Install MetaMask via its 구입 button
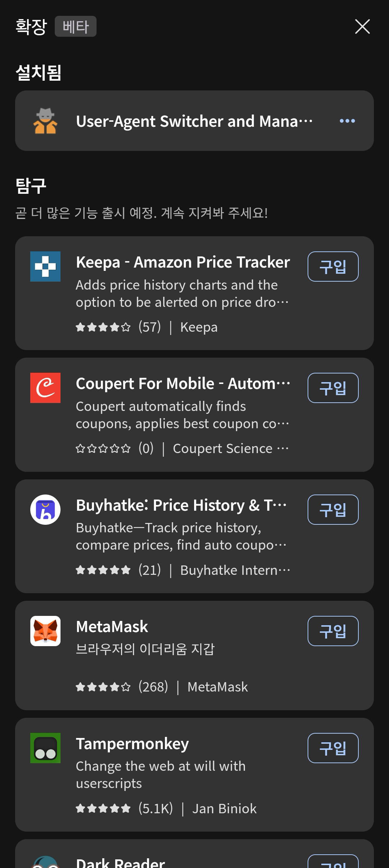Viewport: 389px width, 868px height. tap(333, 631)
